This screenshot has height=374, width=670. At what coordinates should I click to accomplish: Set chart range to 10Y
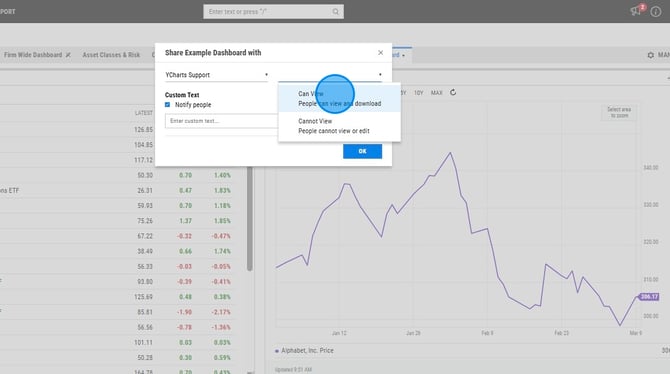click(x=418, y=93)
